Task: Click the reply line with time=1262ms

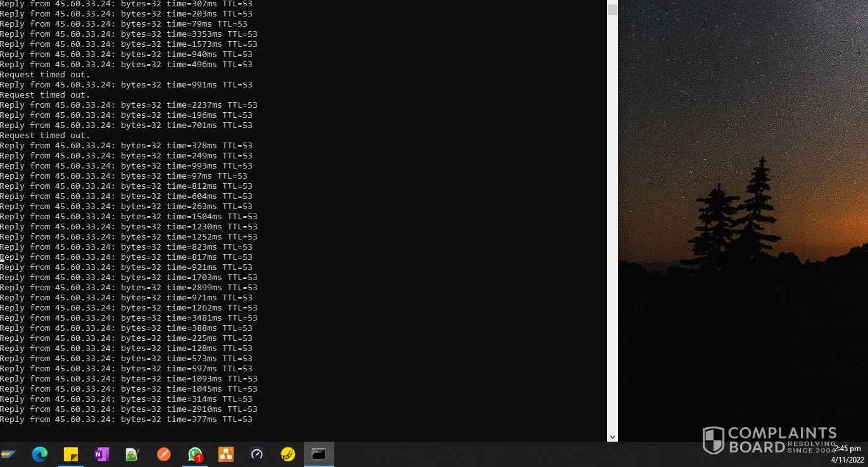Action: (129, 308)
